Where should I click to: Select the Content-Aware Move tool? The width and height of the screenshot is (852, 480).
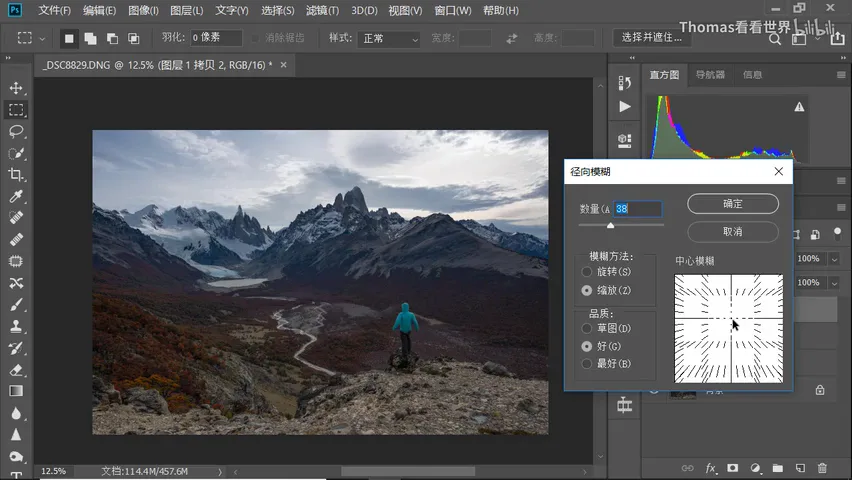(x=16, y=283)
